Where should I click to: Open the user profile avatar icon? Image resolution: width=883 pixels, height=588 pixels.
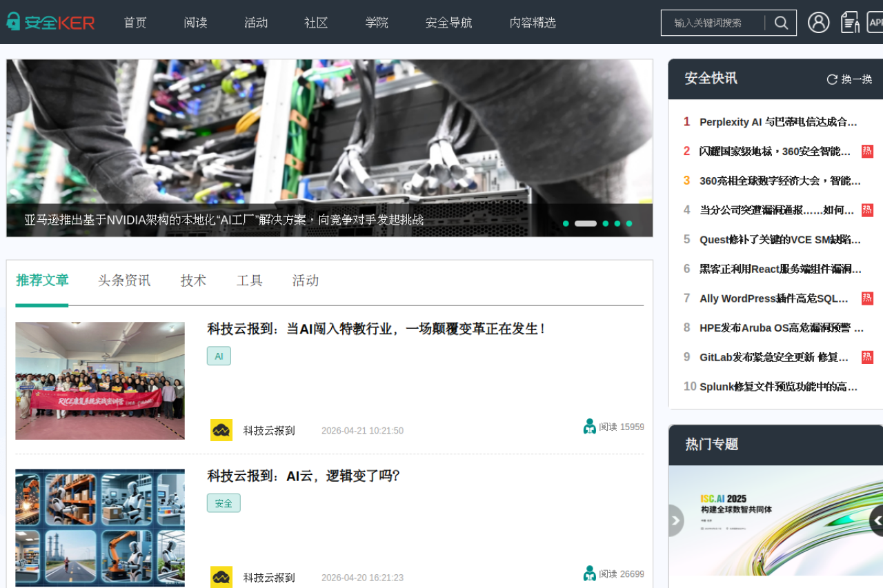click(x=818, y=23)
